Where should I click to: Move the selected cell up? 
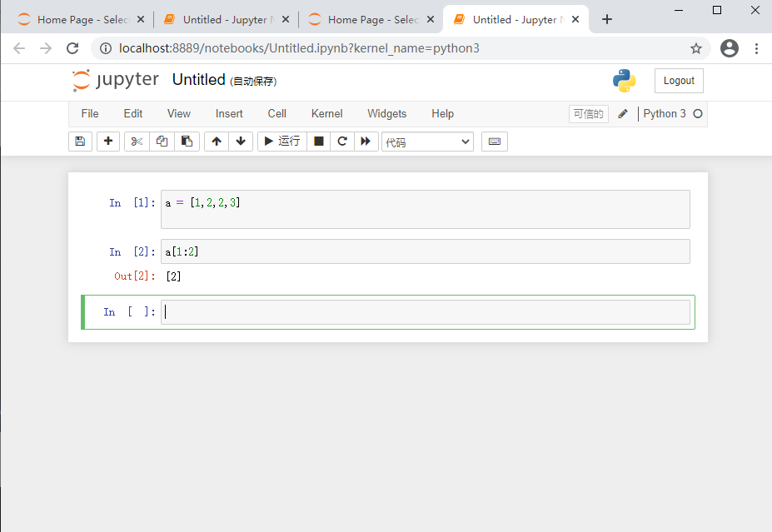[216, 142]
